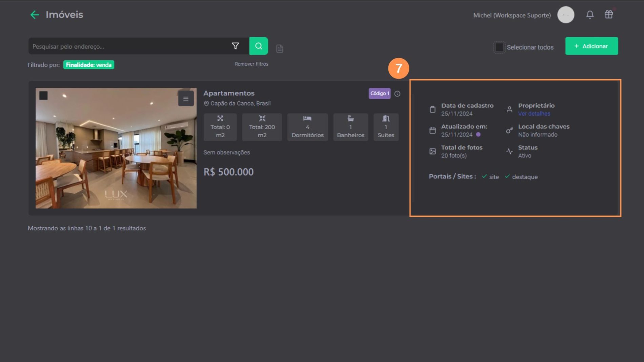Focus the address search field

[129, 46]
